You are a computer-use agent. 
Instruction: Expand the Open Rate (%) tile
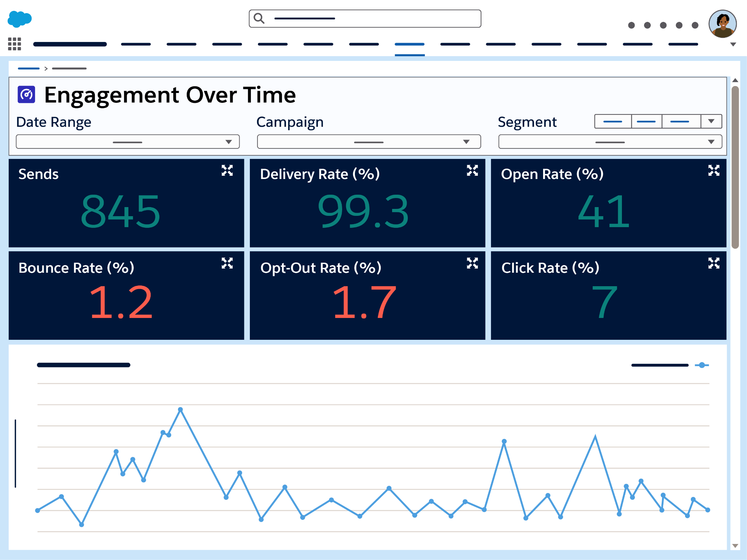coord(714,170)
